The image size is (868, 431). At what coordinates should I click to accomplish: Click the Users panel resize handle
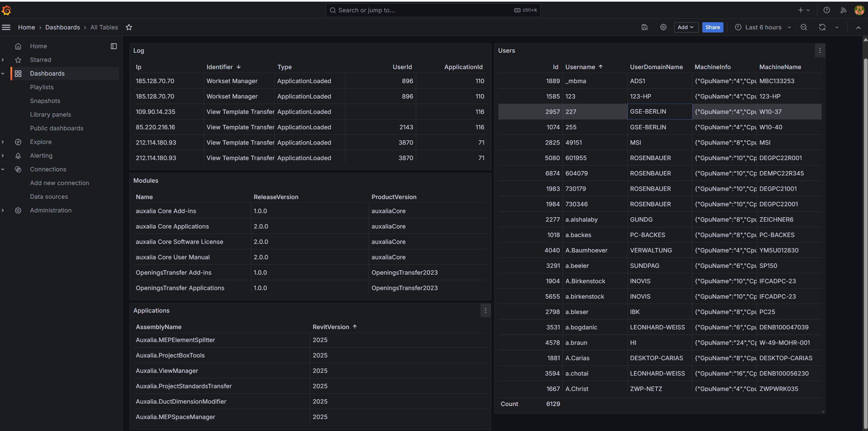pos(823,412)
